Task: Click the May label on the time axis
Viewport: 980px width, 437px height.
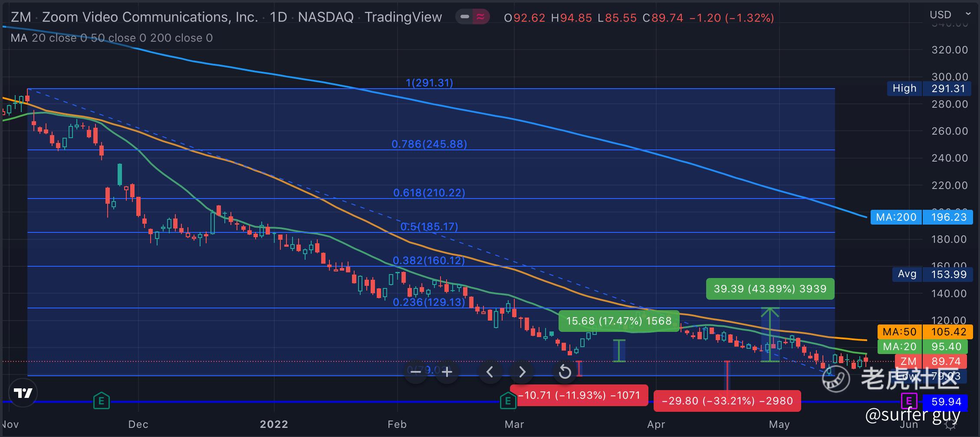Action: pyautogui.click(x=779, y=424)
